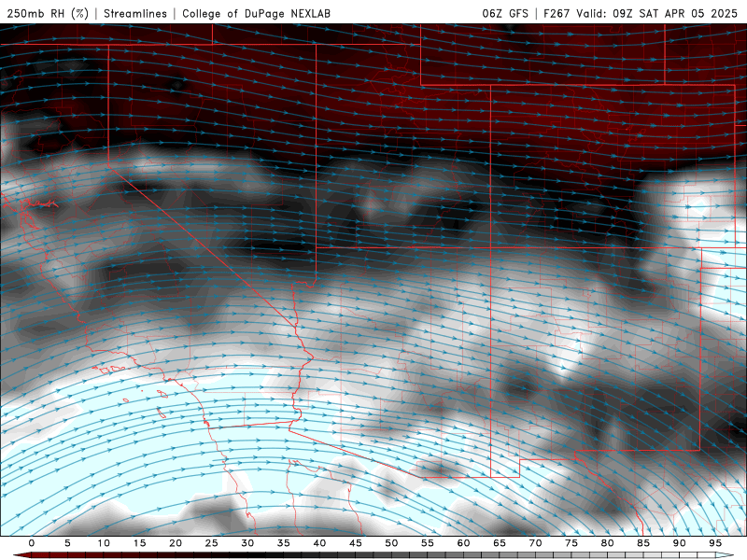Image resolution: width=747 pixels, height=560 pixels.
Task: Click the colorbar label "35"
Action: pyautogui.click(x=284, y=543)
